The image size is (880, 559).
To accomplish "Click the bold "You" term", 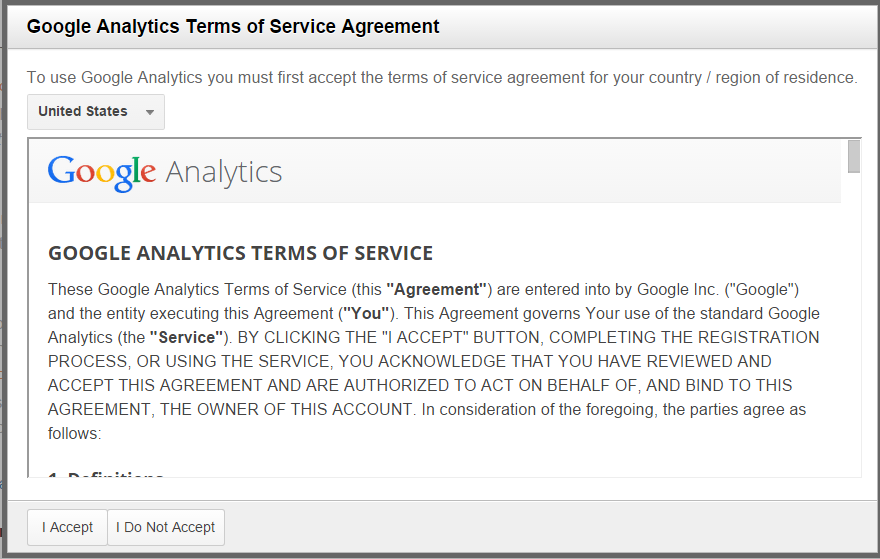I will (366, 314).
